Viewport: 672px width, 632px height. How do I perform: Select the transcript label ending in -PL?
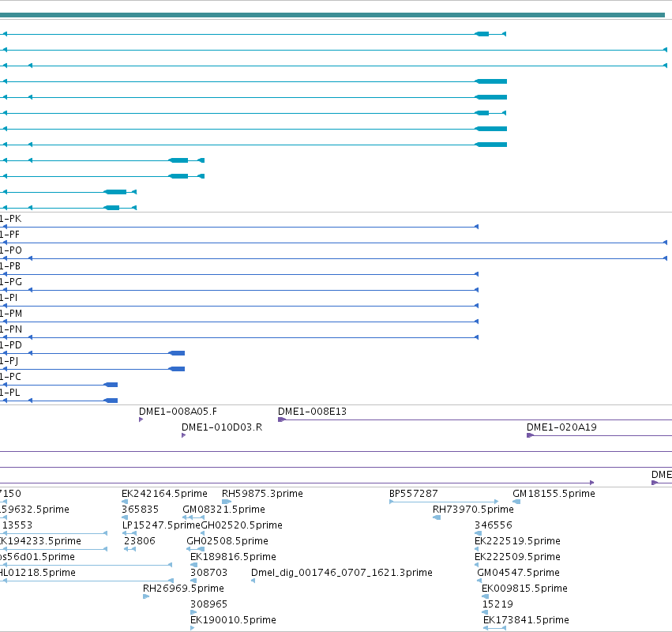pyautogui.click(x=9, y=393)
